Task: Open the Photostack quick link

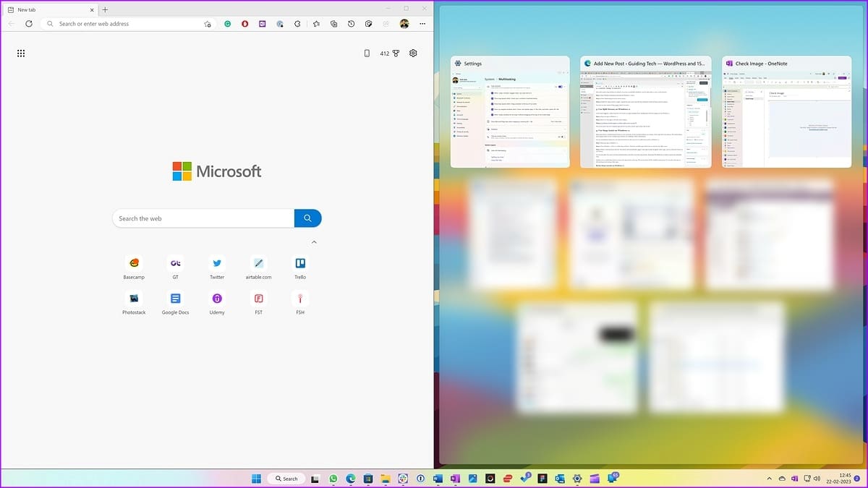Action: point(134,302)
